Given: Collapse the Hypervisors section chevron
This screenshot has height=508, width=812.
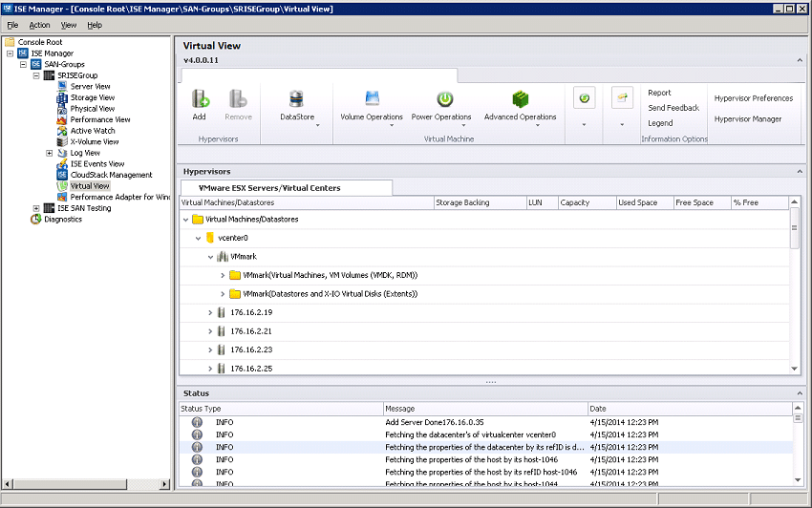Looking at the screenshot, I should pos(800,172).
